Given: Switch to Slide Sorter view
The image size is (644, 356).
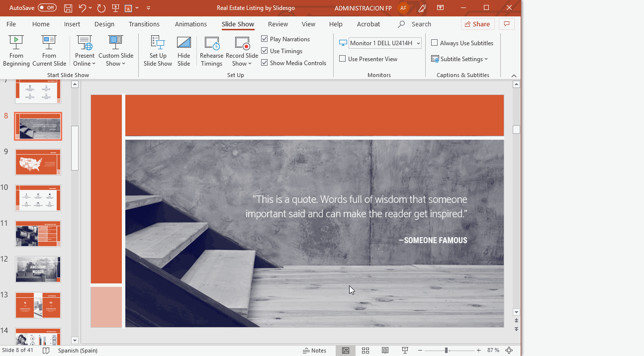Looking at the screenshot, I should [366, 351].
